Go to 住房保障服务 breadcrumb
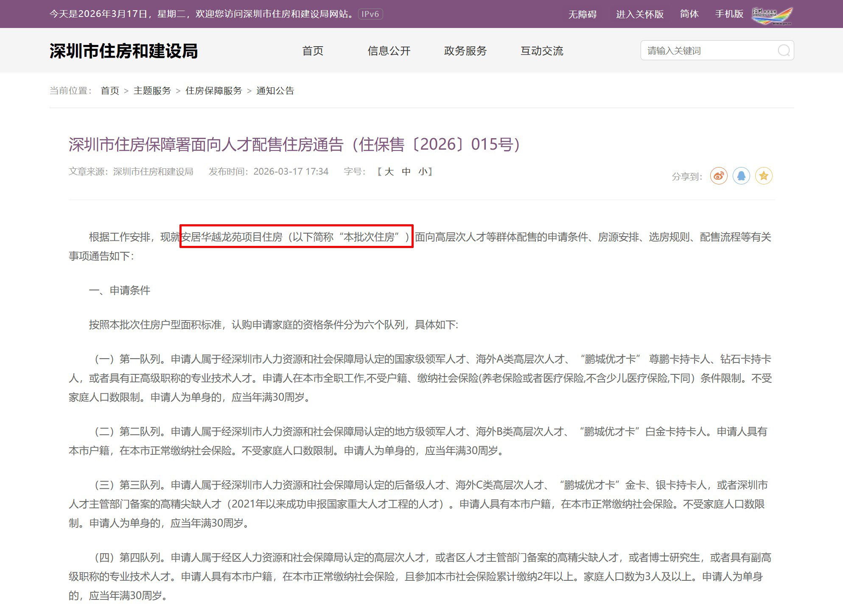This screenshot has width=843, height=616. 213,91
